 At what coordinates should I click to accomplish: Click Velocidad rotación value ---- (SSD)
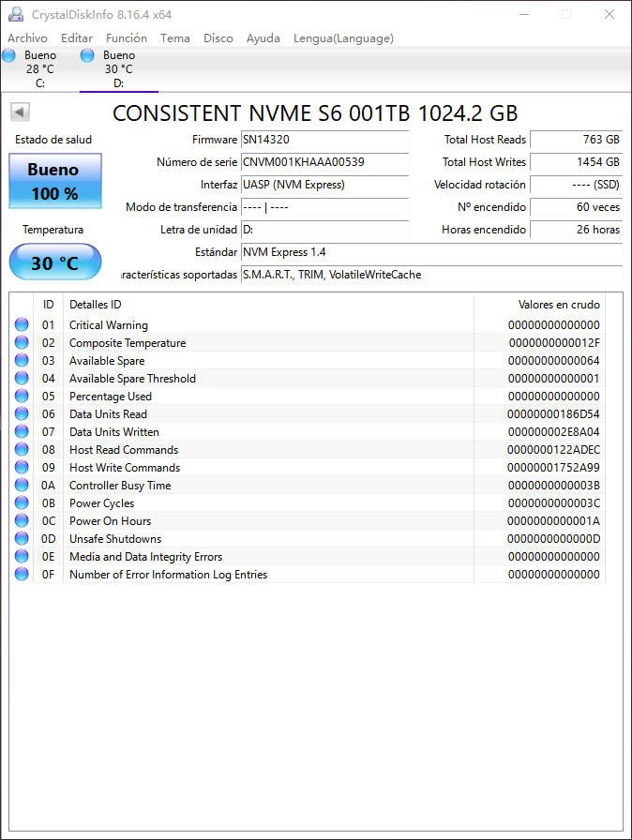click(x=577, y=185)
